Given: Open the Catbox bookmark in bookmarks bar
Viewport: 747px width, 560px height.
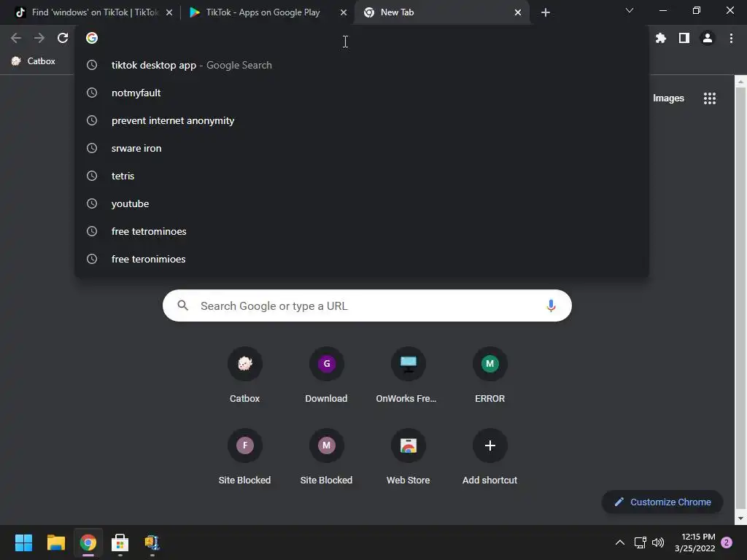Looking at the screenshot, I should (x=34, y=61).
